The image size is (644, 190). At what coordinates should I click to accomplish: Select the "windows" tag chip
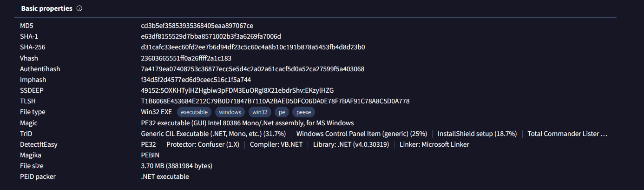230,112
